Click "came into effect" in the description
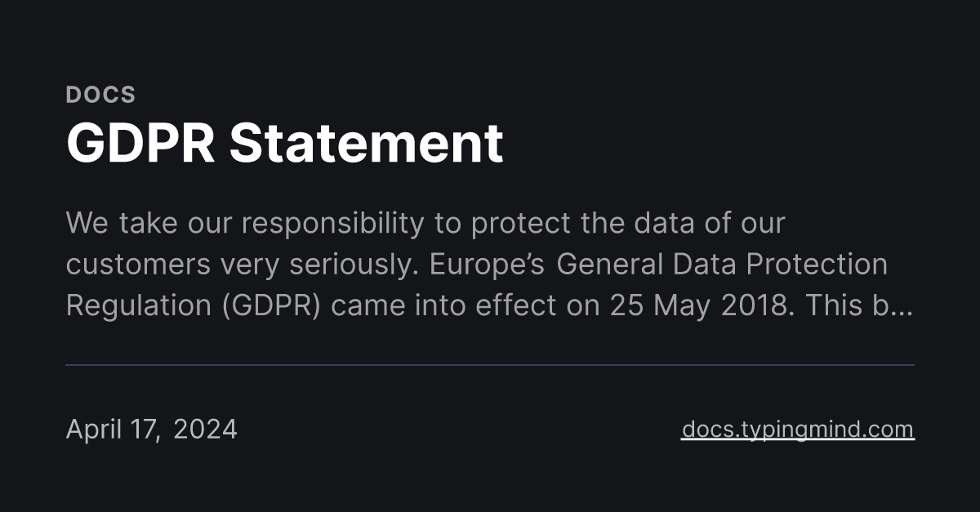Screen dimensions: 980x512 (x=436, y=305)
